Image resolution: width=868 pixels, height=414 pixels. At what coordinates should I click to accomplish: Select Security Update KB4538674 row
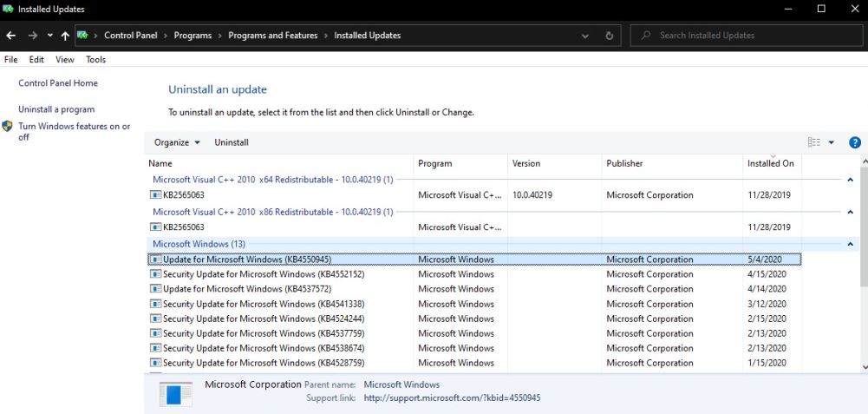pyautogui.click(x=474, y=348)
